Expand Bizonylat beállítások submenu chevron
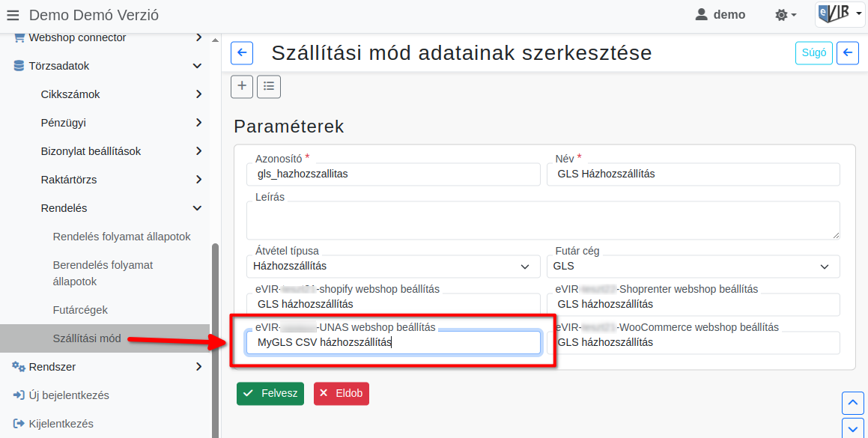 198,151
